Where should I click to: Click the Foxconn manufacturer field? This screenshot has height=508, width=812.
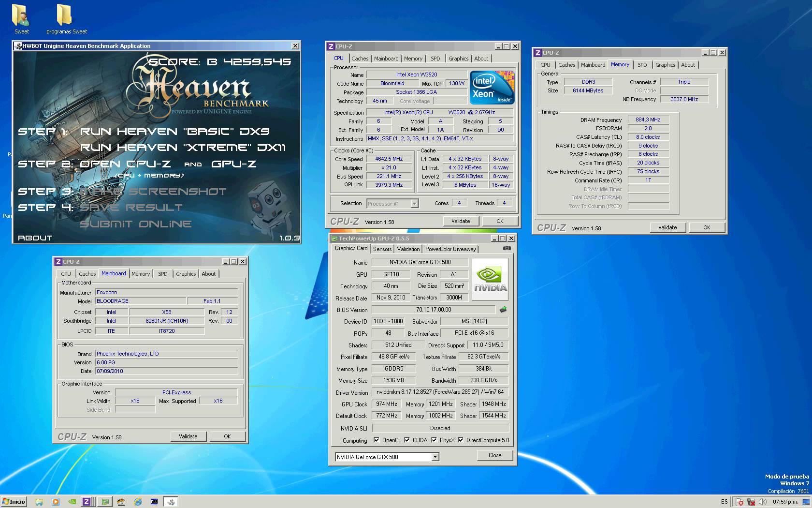pos(167,292)
